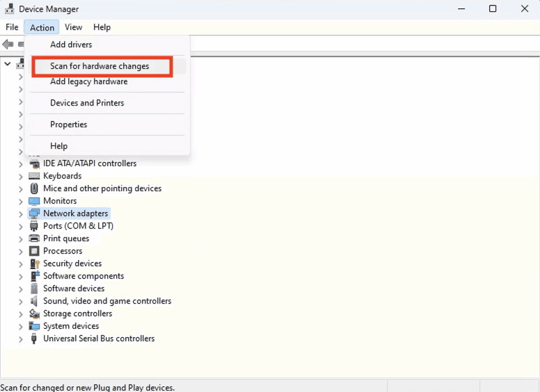Expand the Ports (COM & LPT) node
The height and width of the screenshot is (392, 540).
tap(21, 227)
